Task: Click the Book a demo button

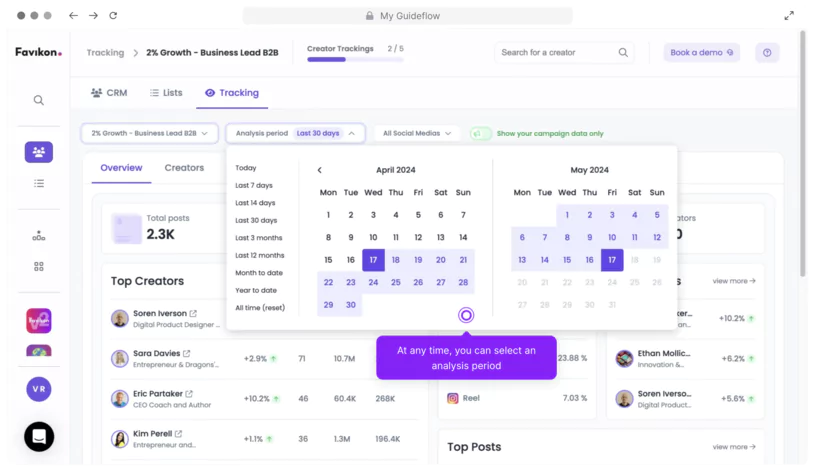Action: (702, 52)
